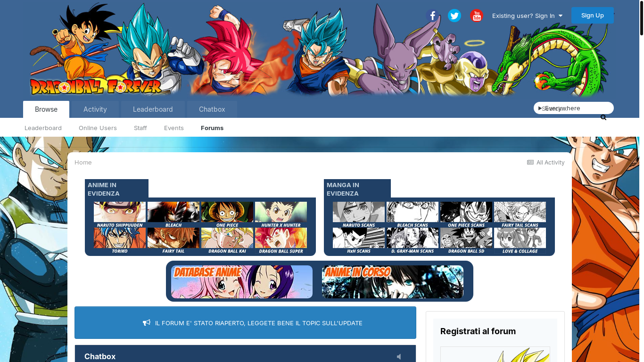Click the Dragon Ball Forever logo

(96, 86)
